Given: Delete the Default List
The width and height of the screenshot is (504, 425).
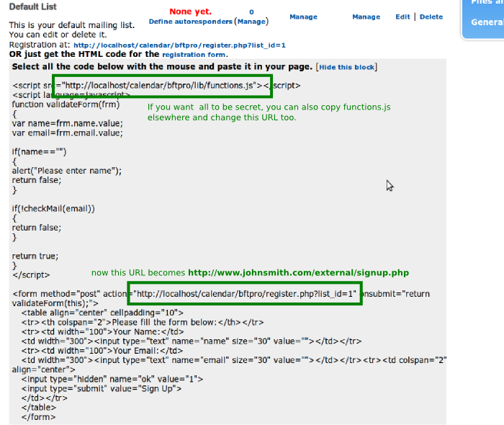Looking at the screenshot, I should pos(431,17).
